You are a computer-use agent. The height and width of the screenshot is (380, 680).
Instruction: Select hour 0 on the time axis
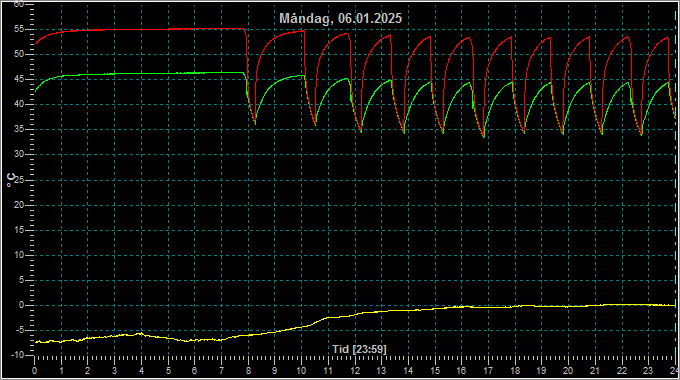[x=35, y=371]
